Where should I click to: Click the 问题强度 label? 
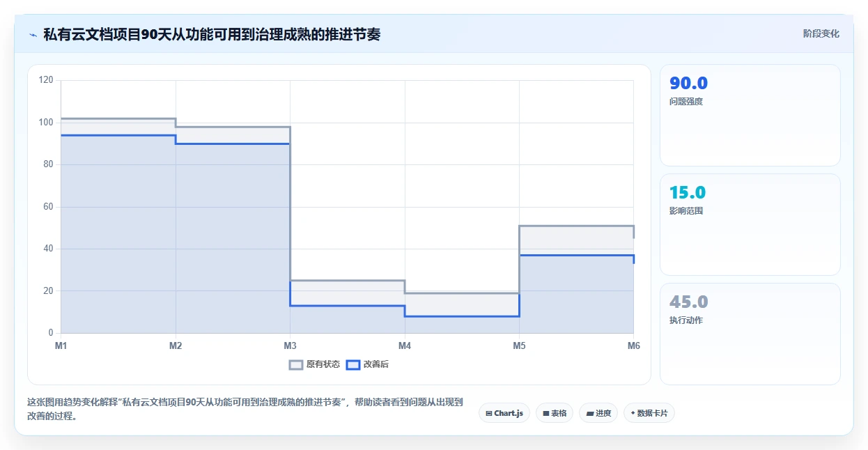(686, 102)
